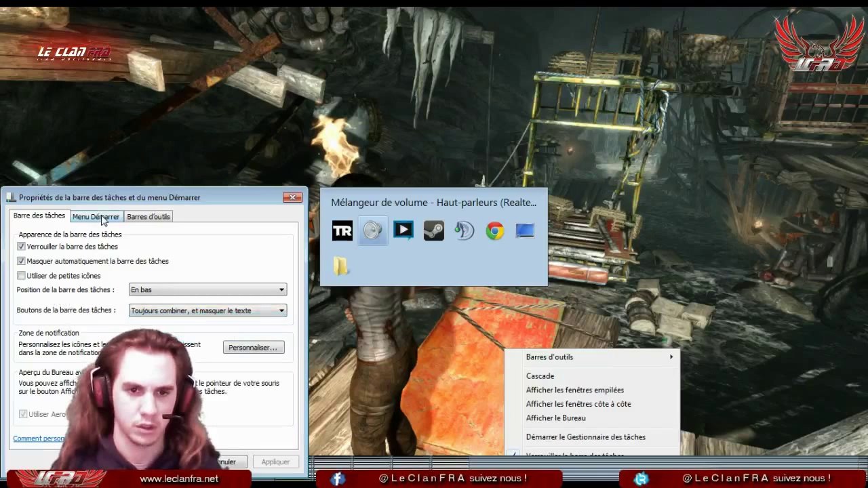Enable Utiliser de petites icônes
The image size is (868, 488).
tap(22, 276)
